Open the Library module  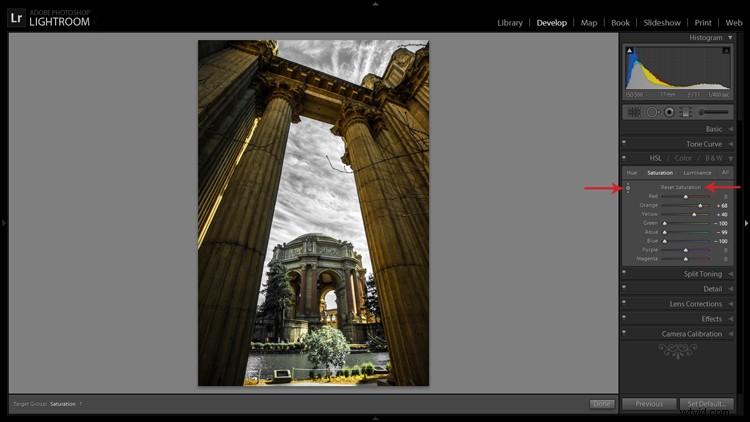click(510, 22)
